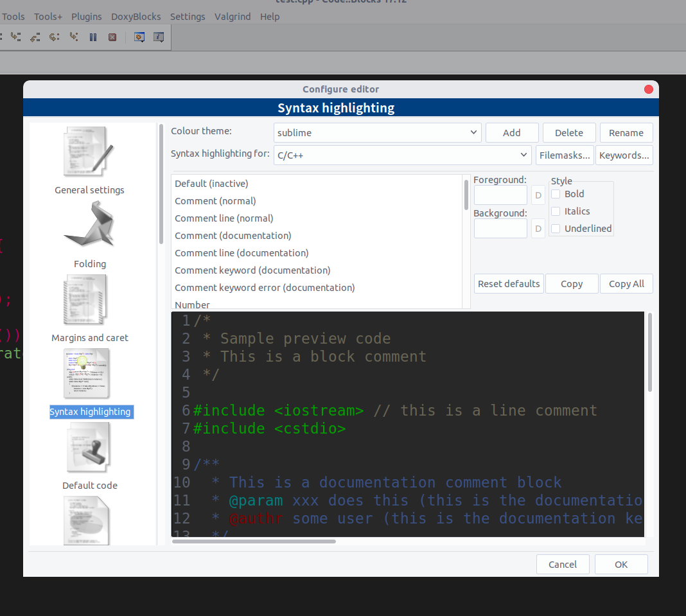Select the Default code stamp icon
Screen dimensions: 686x616
coord(89,447)
